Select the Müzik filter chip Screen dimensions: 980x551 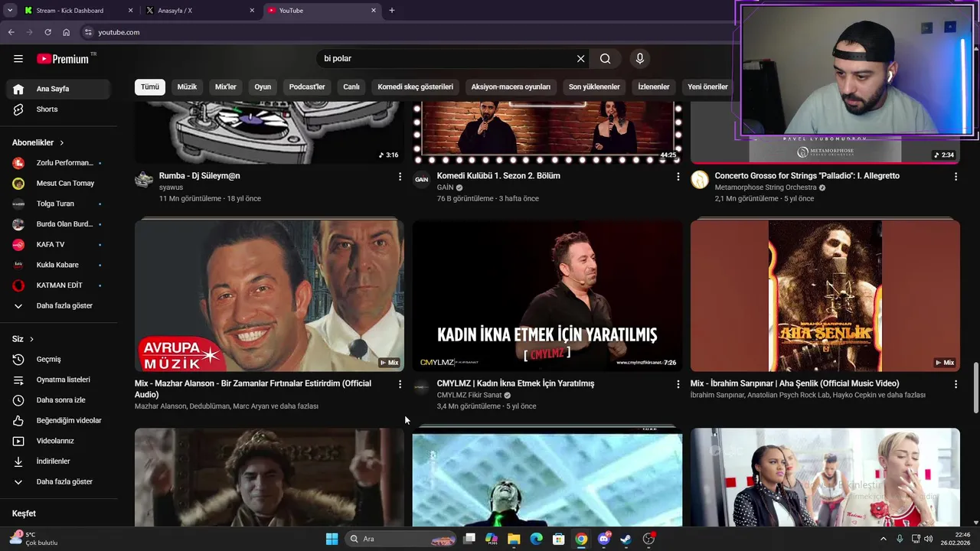click(187, 87)
